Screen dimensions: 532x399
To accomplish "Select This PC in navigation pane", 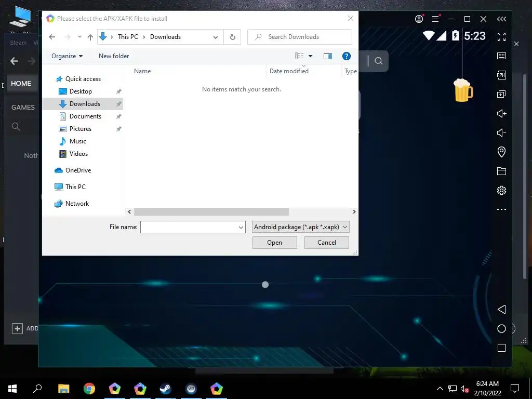I will (75, 187).
